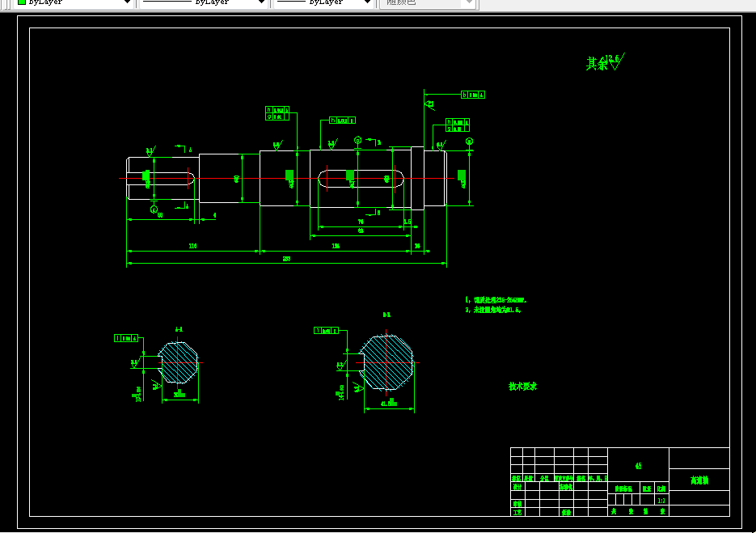The height and width of the screenshot is (533, 756).
Task: Select the tolerance frame at top right of shaft
Action: coord(473,95)
